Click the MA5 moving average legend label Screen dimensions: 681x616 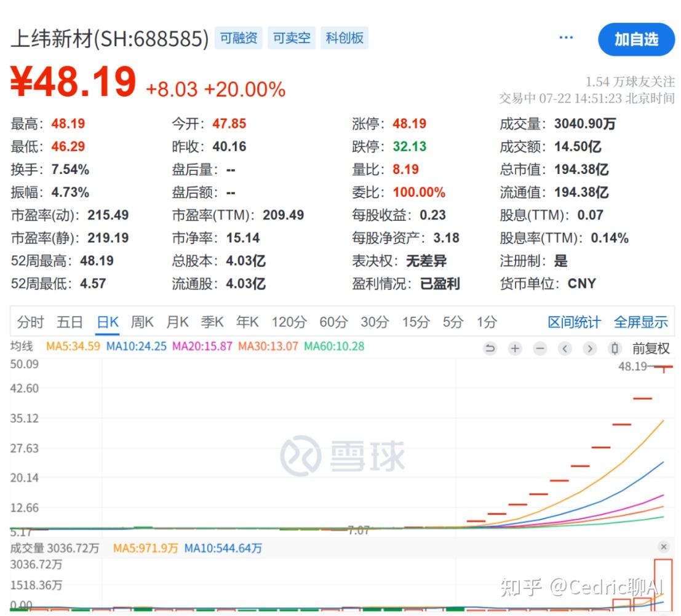pos(73,346)
